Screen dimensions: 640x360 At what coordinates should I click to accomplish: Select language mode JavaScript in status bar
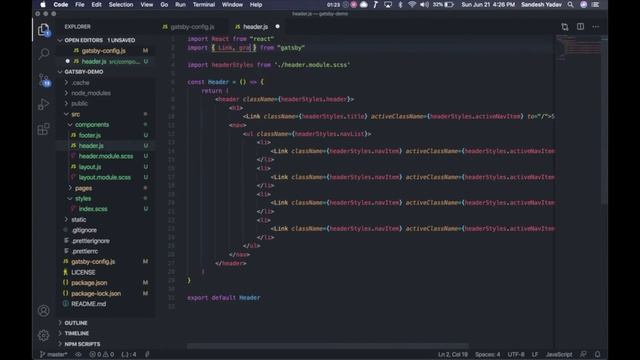coord(559,354)
